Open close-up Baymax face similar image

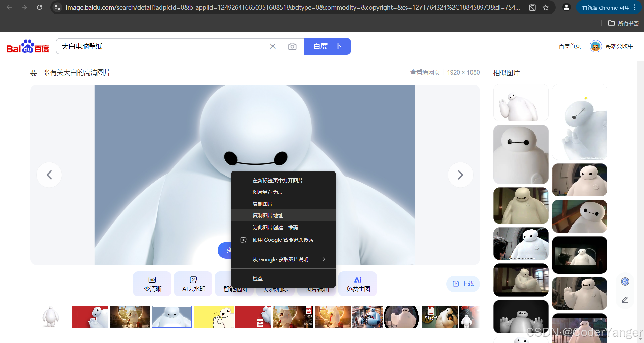[521, 154]
